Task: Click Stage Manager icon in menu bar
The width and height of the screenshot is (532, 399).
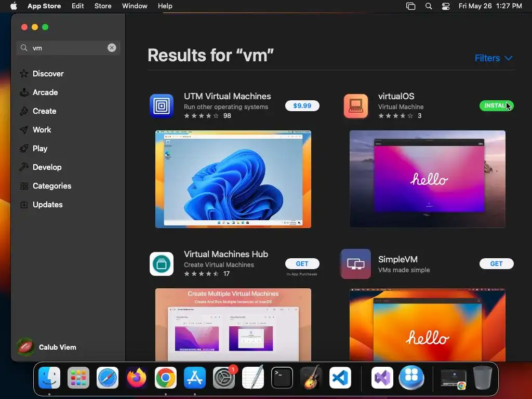Action: click(x=410, y=6)
